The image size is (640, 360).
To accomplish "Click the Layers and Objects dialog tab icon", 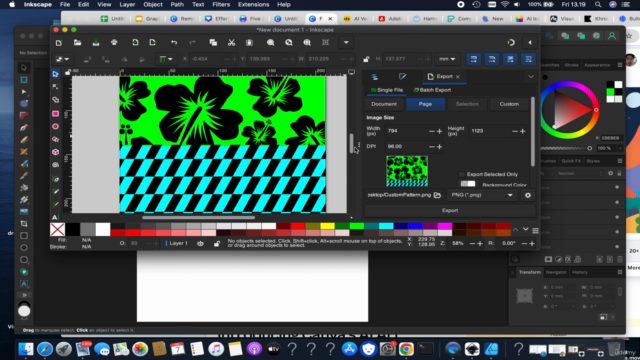I will 375,77.
